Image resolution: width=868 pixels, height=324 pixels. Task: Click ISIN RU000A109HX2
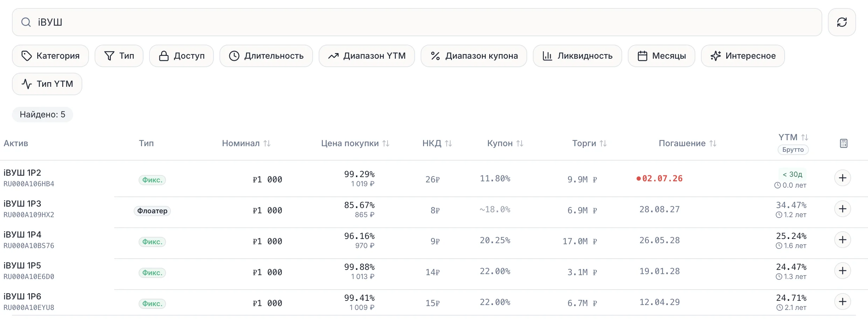(x=29, y=215)
